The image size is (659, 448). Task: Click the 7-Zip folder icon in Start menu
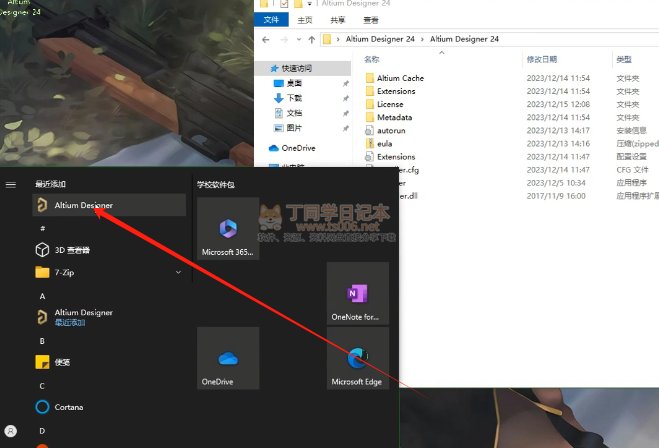[x=42, y=272]
